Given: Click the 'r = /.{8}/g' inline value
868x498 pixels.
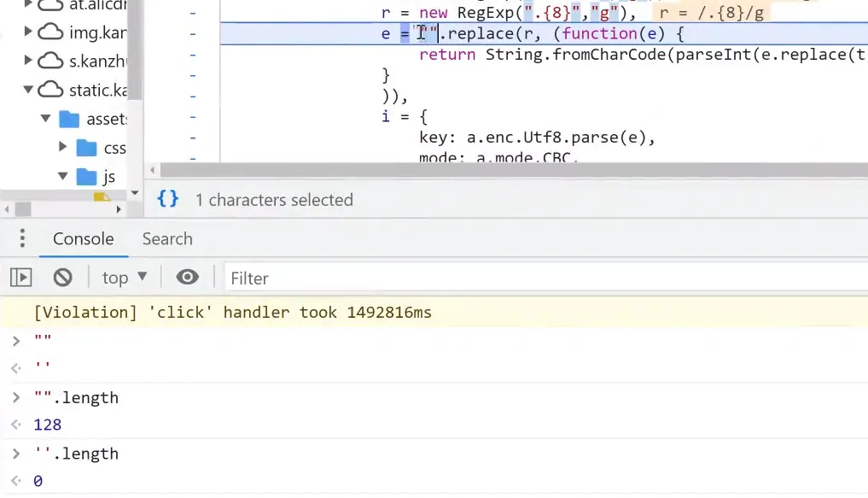Looking at the screenshot, I should coord(711,14).
